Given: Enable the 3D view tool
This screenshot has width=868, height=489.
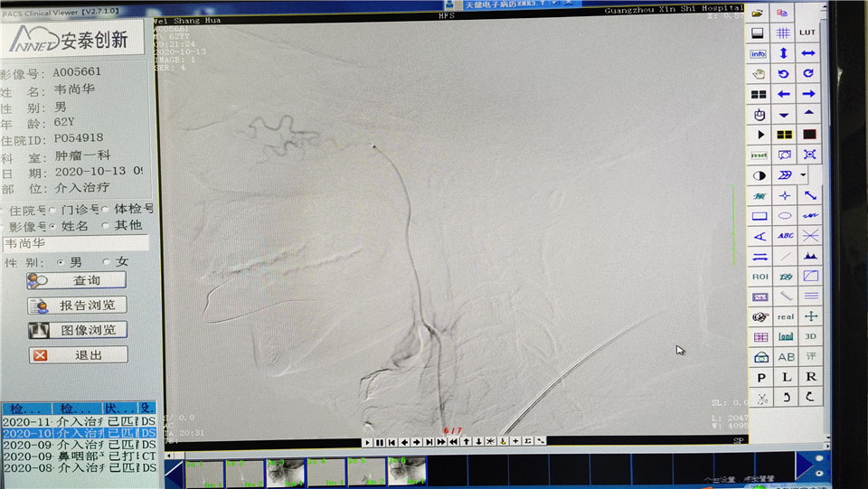Looking at the screenshot, I should click(x=810, y=336).
